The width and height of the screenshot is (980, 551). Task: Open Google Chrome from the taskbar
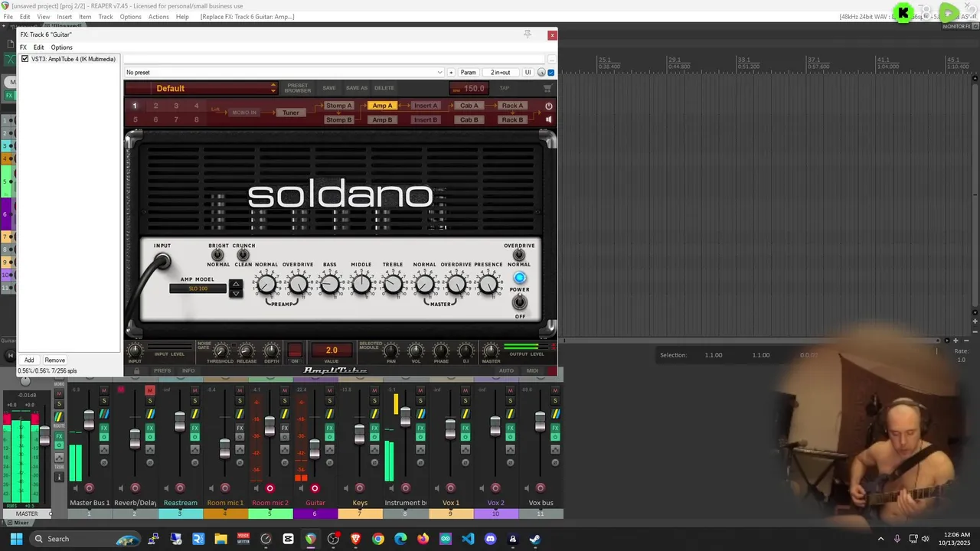click(x=377, y=539)
